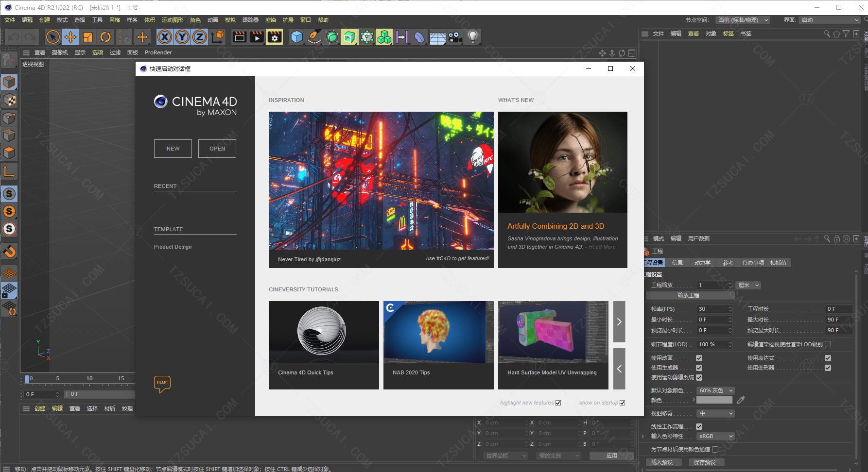Click Read More link in What's New
The width and height of the screenshot is (868, 472).
pyautogui.click(x=602, y=247)
